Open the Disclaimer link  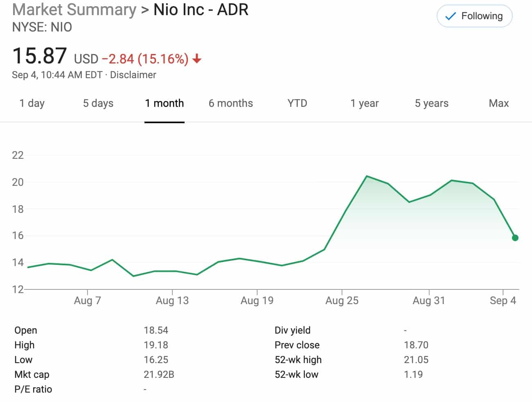[133, 75]
